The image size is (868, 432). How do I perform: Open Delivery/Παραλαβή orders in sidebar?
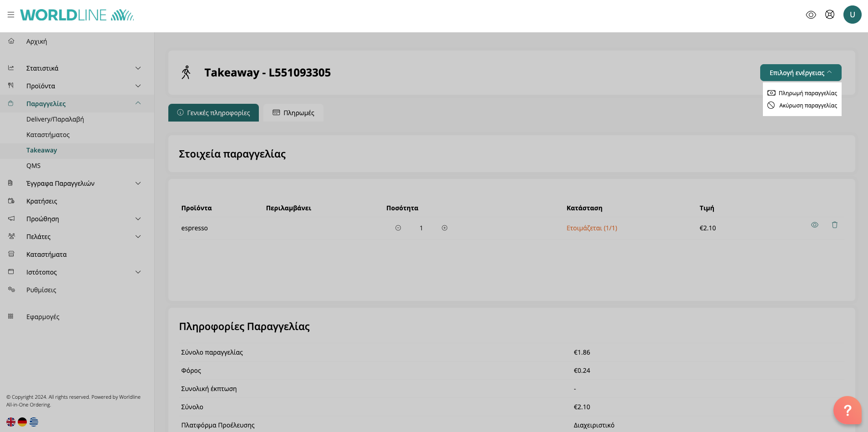55,119
